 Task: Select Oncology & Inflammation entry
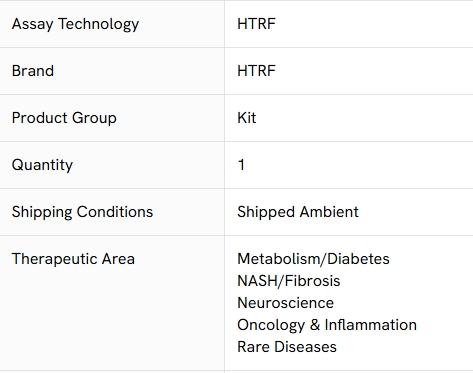(327, 325)
